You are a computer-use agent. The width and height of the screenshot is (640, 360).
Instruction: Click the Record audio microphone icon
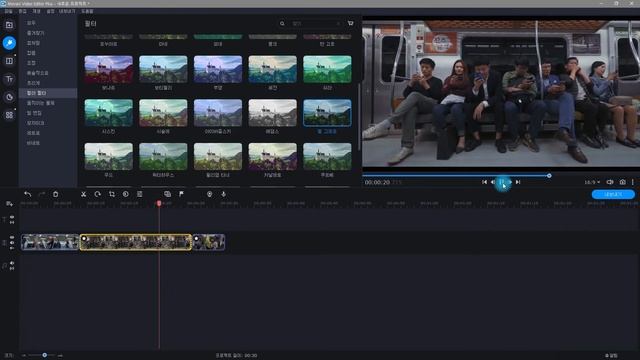pos(224,194)
